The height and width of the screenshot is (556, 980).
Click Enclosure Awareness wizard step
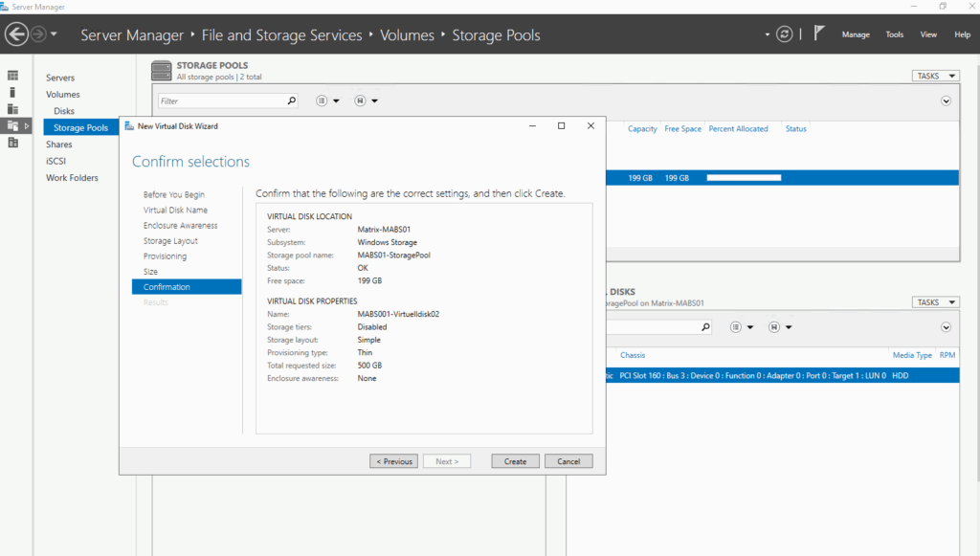coord(180,226)
